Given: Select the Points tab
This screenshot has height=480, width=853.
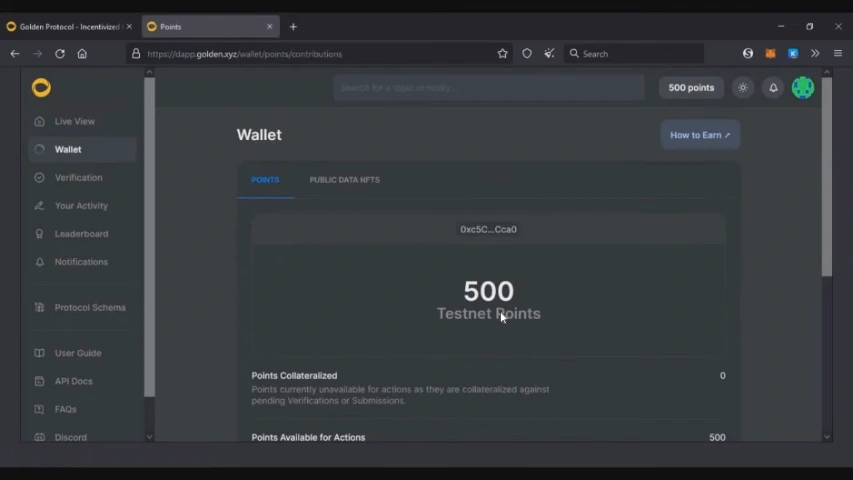Looking at the screenshot, I should [x=265, y=180].
